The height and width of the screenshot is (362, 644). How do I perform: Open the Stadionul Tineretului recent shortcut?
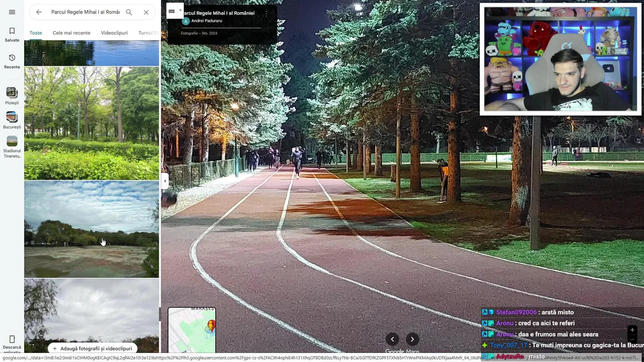[x=12, y=147]
